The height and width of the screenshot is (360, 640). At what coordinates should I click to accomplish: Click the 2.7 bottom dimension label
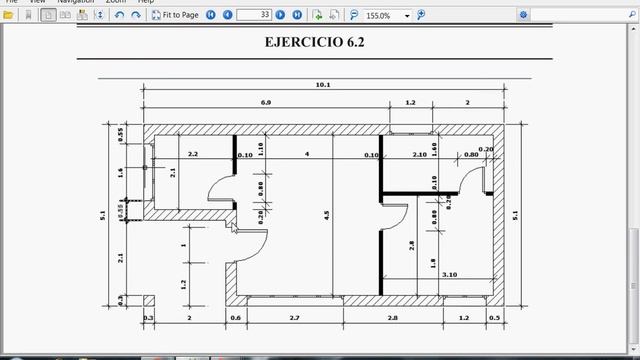coord(294,318)
